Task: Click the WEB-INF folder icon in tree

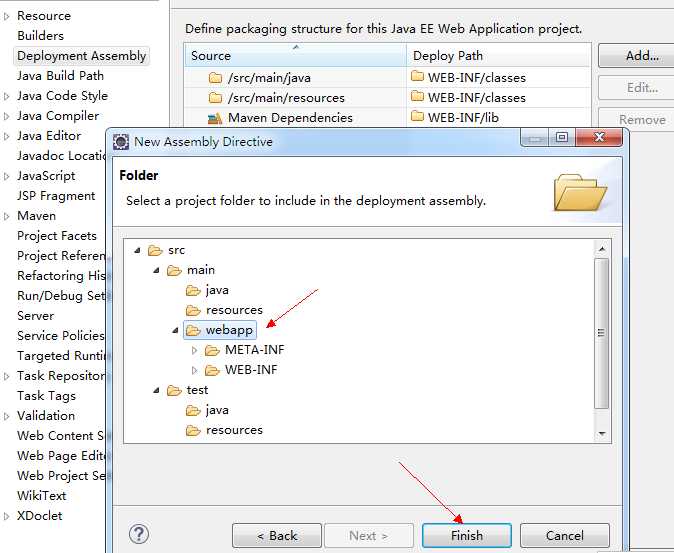Action: 212,370
